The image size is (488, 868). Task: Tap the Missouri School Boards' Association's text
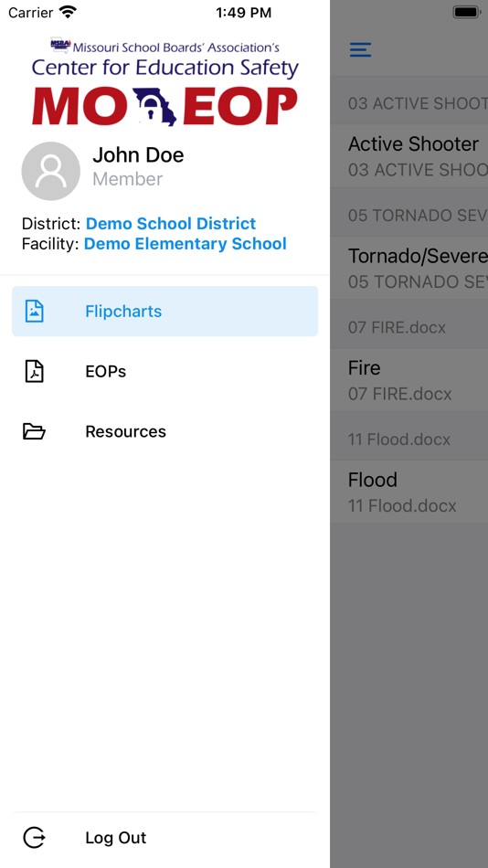click(x=176, y=48)
